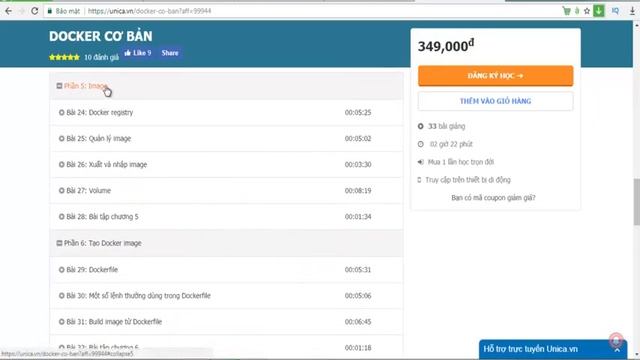Click the play icon beside Bài 29
Screen dimensions: 640x360
pos(62,269)
